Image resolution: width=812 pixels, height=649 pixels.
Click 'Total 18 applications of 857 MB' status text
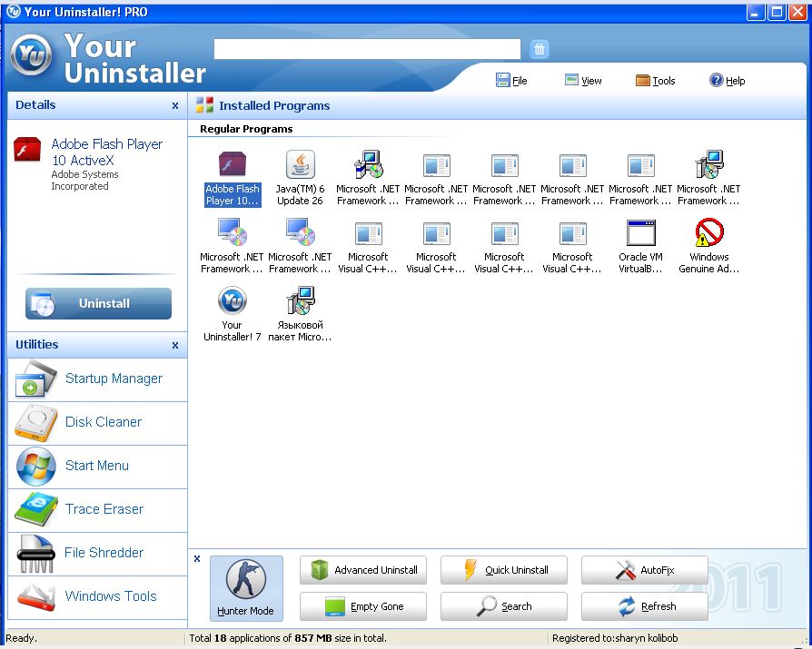point(288,638)
